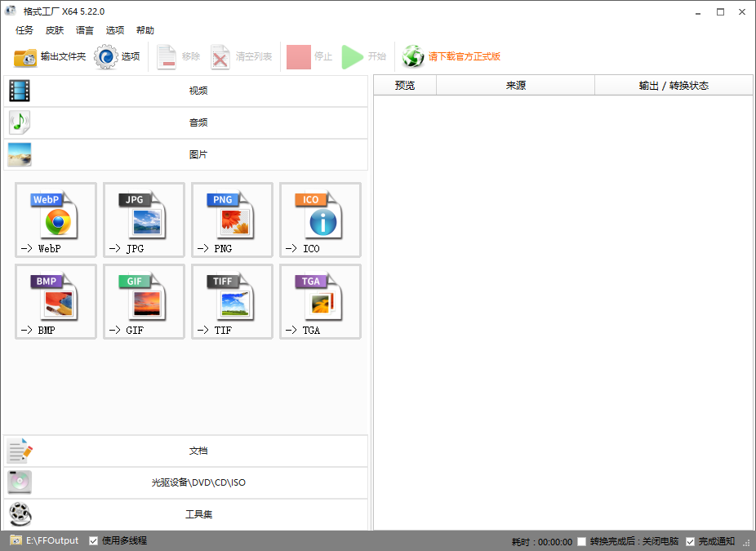The height and width of the screenshot is (551, 756).
Task: Click the app icon in title bar
Action: coord(11,11)
